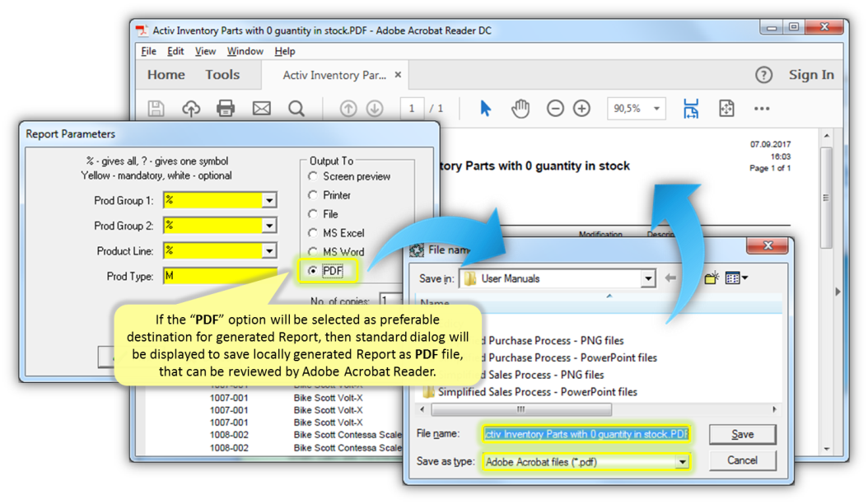Viewport: 868px width, 504px height.
Task: Click the Acrobat vertical scrollbar thumb
Action: coord(826,198)
